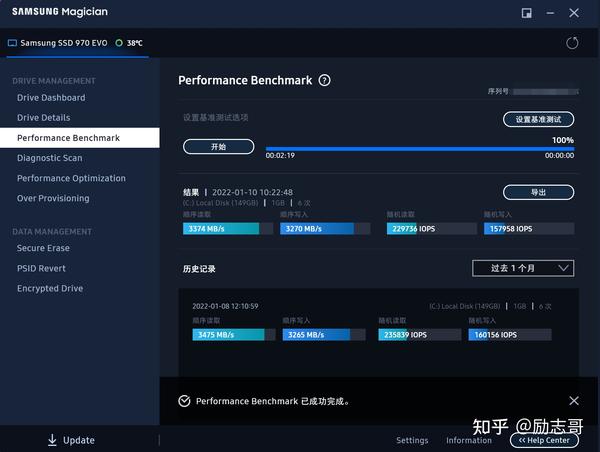Click the SAMSUNG Magician title logo
The height and width of the screenshot is (452, 600).
(60, 12)
